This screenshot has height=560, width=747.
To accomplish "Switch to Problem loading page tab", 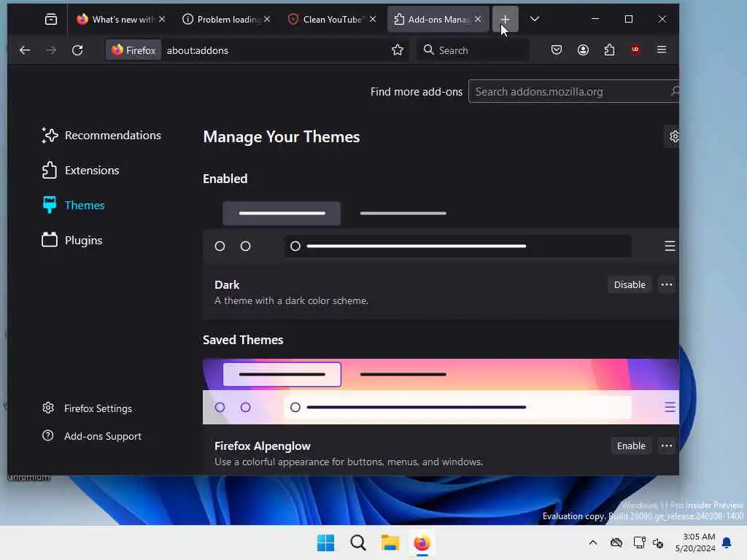I will coord(222,19).
